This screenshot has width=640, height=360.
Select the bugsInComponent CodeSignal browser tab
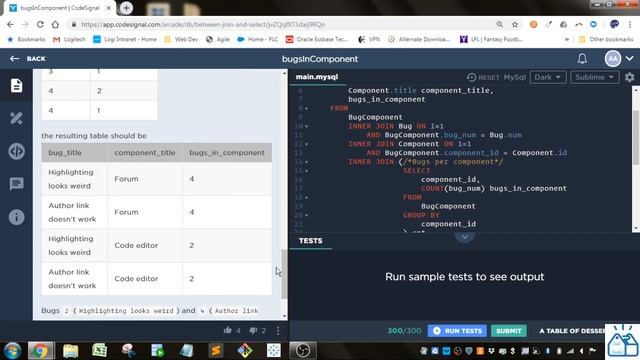click(60, 8)
